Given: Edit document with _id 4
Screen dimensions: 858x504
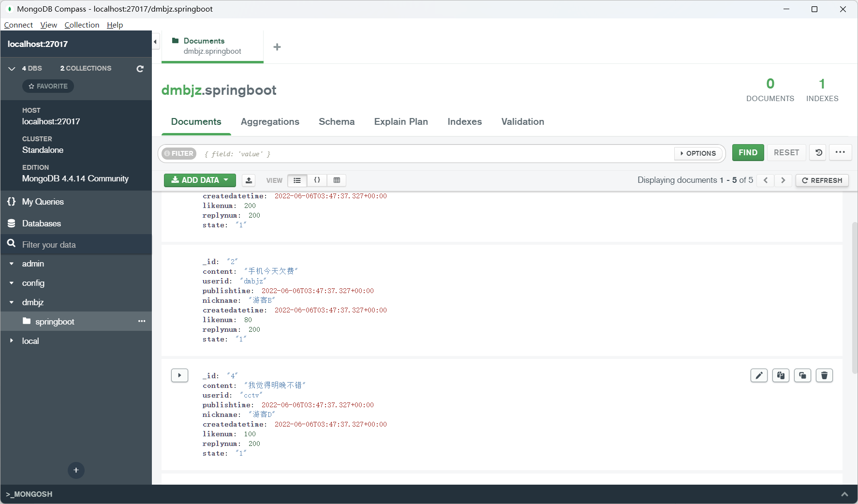Looking at the screenshot, I should [759, 375].
